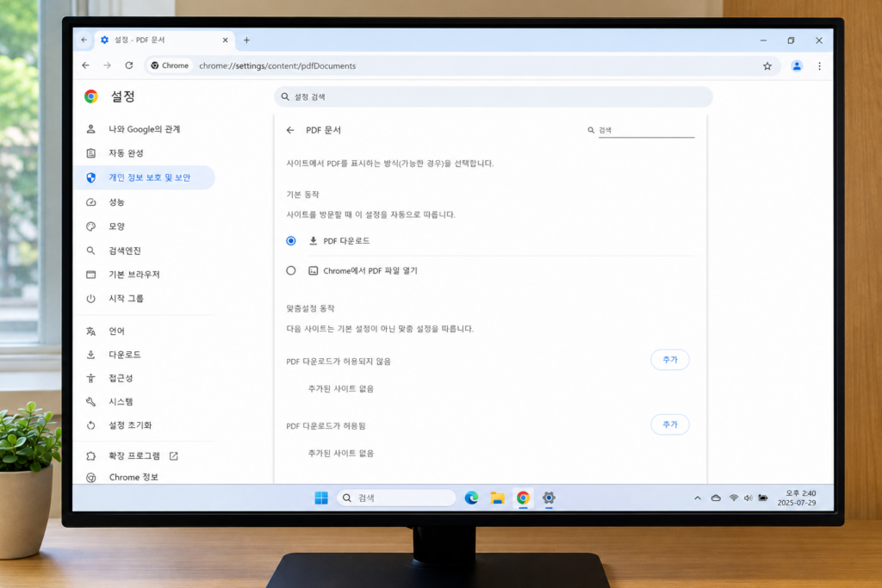Add site to PDF 다운로드가 허용되지 않음 list
Screen dimensions: 882x588
[x=669, y=360]
